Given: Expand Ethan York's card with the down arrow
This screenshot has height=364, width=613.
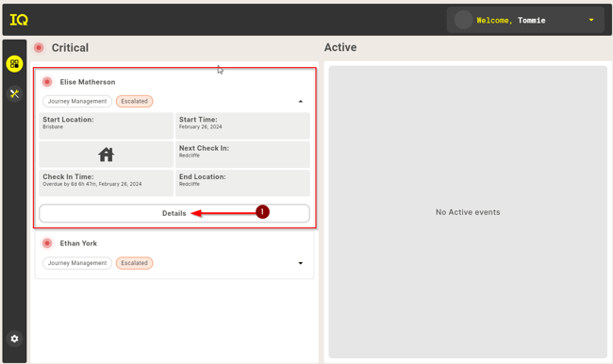Looking at the screenshot, I should [300, 263].
